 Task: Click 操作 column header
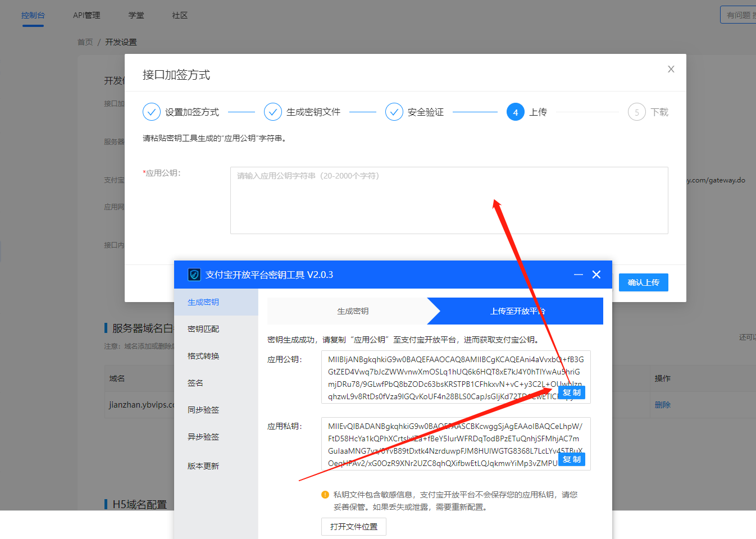[662, 378]
